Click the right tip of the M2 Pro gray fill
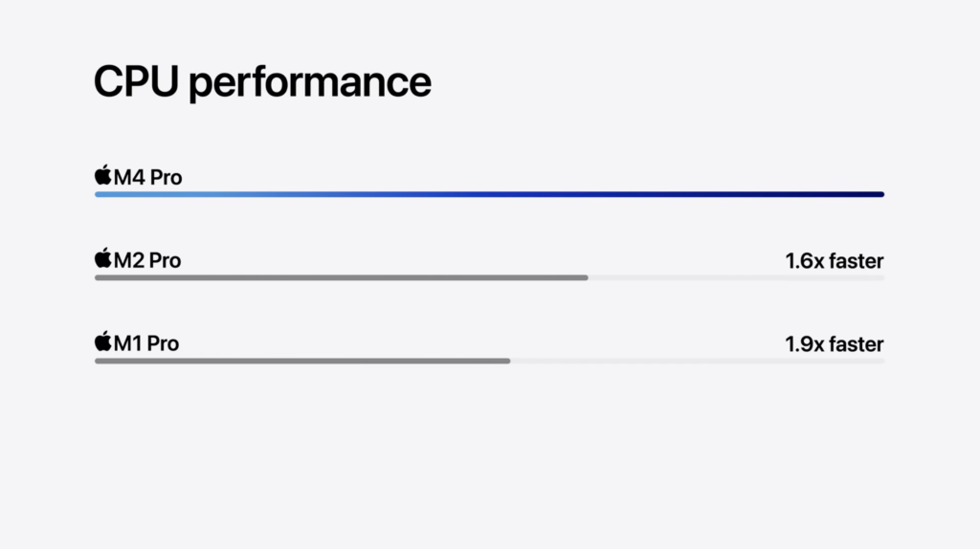980x549 pixels. tap(585, 277)
